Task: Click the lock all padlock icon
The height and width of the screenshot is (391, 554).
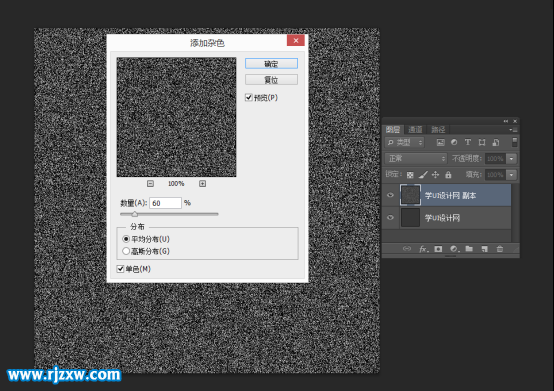Action: click(x=448, y=174)
